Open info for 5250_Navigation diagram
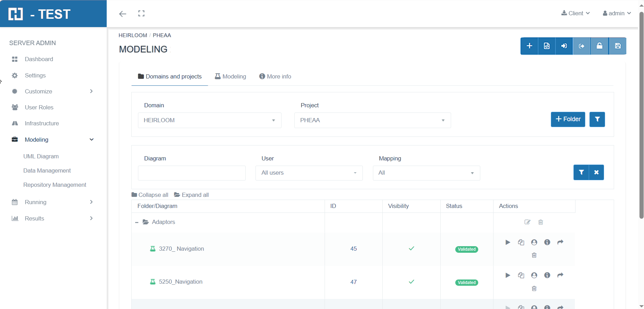This screenshot has height=309, width=644. (x=547, y=275)
